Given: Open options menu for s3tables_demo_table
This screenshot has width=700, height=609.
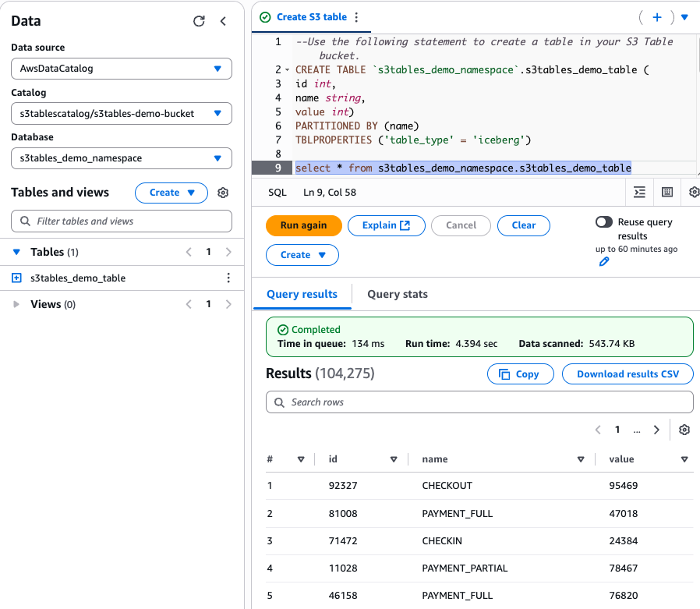Looking at the screenshot, I should (x=228, y=278).
